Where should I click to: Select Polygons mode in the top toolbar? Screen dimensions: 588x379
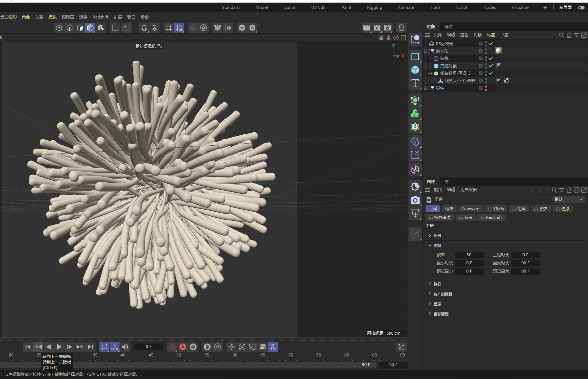(x=80, y=28)
